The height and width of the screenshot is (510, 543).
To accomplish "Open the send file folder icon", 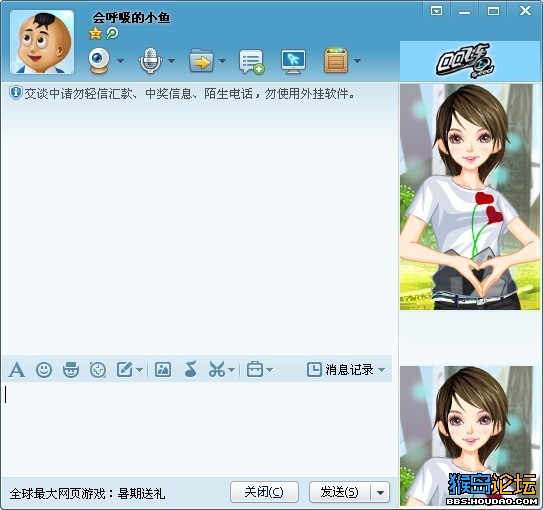I will (x=201, y=61).
